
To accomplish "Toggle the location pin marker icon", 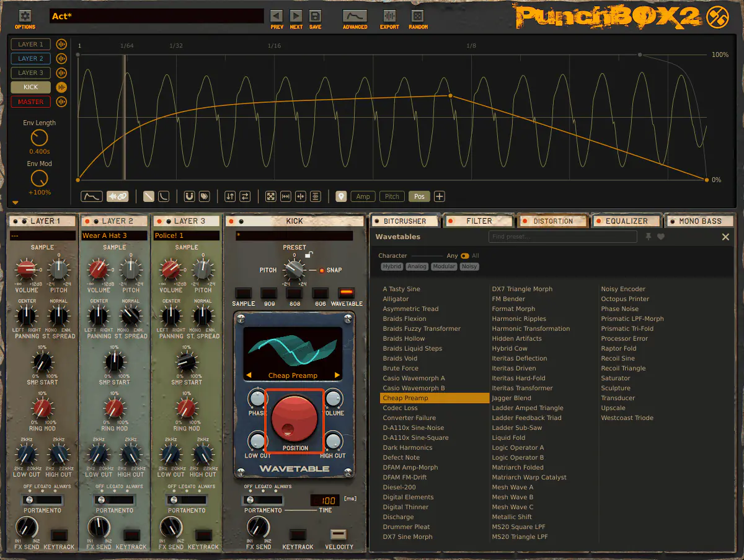I will coord(341,196).
